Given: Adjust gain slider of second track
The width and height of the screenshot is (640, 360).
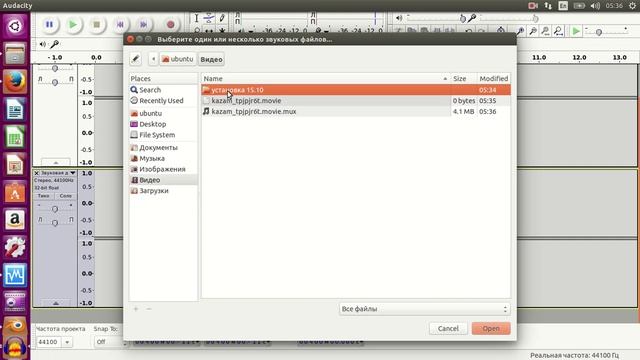Looking at the screenshot, I should tap(55, 209).
